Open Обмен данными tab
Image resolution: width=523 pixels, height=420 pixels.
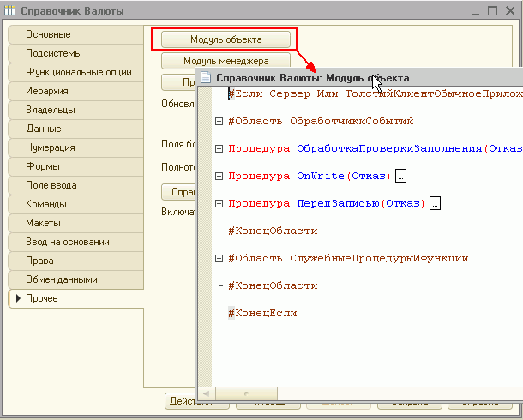point(76,279)
